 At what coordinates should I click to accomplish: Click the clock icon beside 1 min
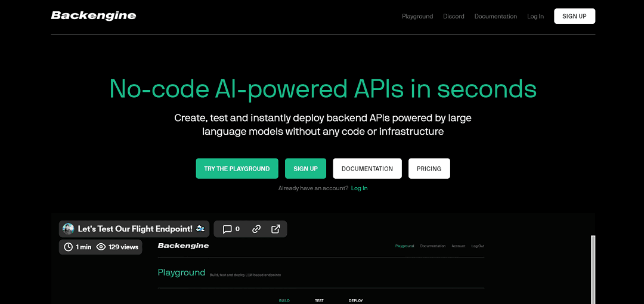[68, 247]
